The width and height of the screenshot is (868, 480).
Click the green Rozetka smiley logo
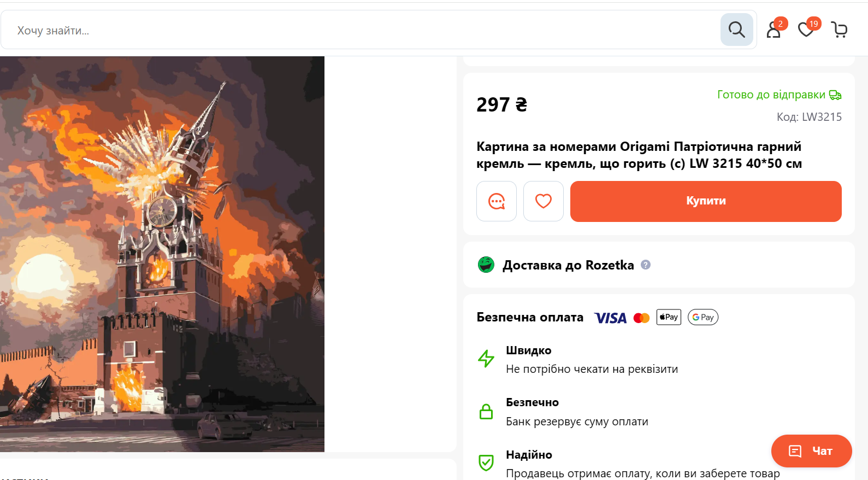point(486,265)
